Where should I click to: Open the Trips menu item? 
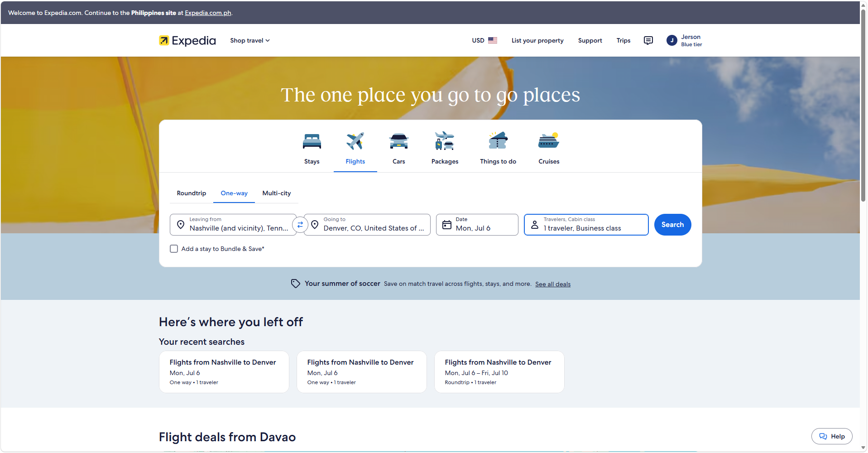point(623,40)
